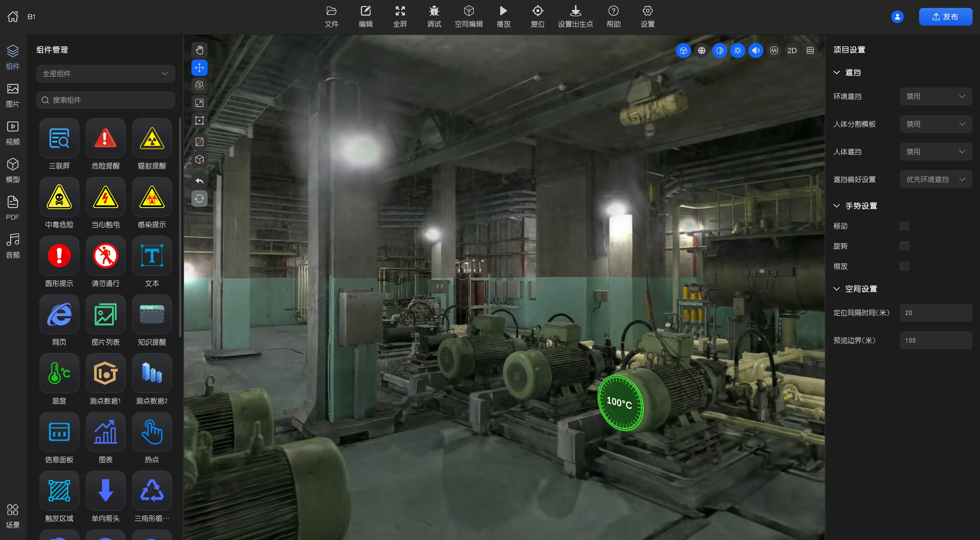Image resolution: width=980 pixels, height=540 pixels.
Task: Open the user account avatar
Action: coord(898,17)
